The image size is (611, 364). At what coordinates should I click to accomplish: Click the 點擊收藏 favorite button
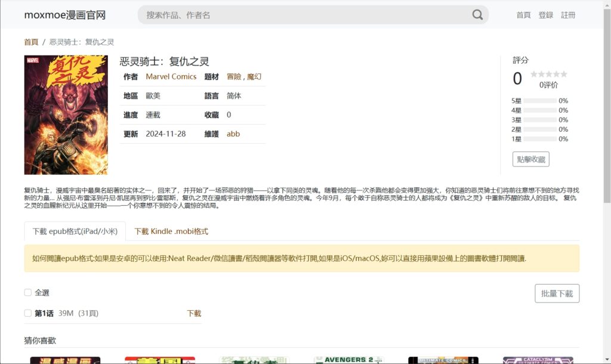(x=532, y=159)
